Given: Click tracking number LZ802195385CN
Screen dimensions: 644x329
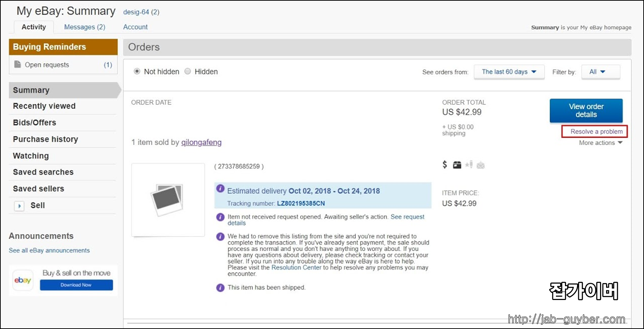Looking at the screenshot, I should pos(301,203).
